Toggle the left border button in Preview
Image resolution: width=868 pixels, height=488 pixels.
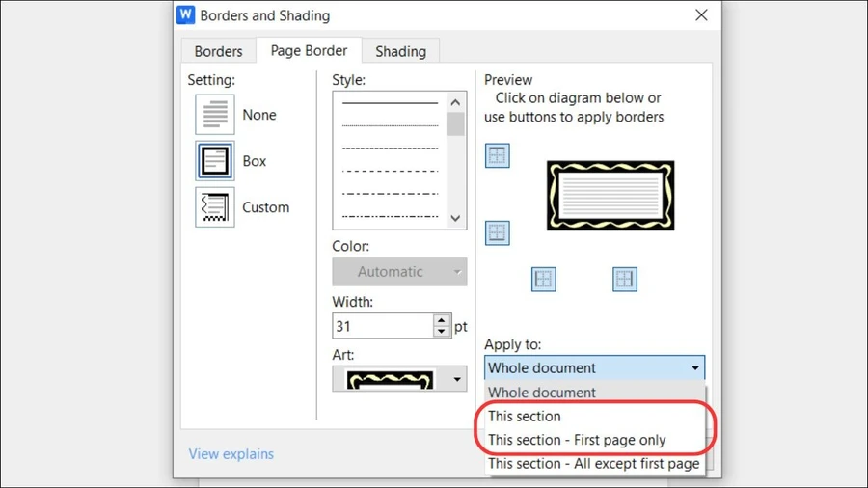(544, 279)
